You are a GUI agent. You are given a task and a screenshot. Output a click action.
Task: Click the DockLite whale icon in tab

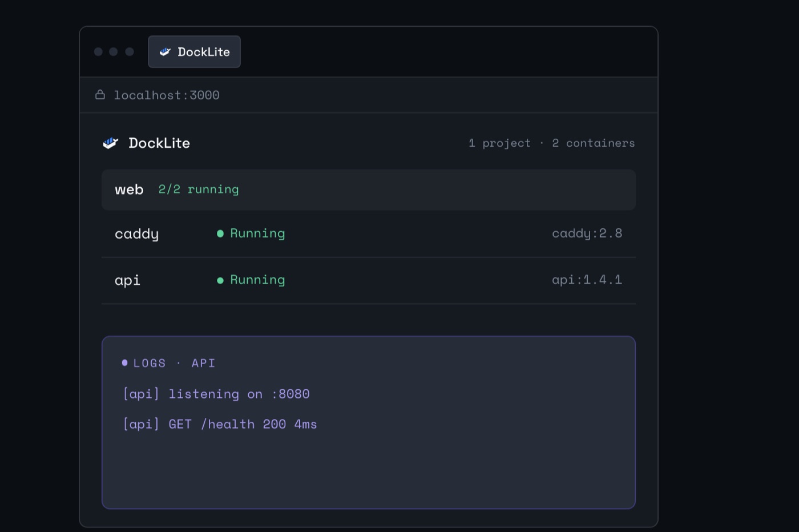pos(165,52)
